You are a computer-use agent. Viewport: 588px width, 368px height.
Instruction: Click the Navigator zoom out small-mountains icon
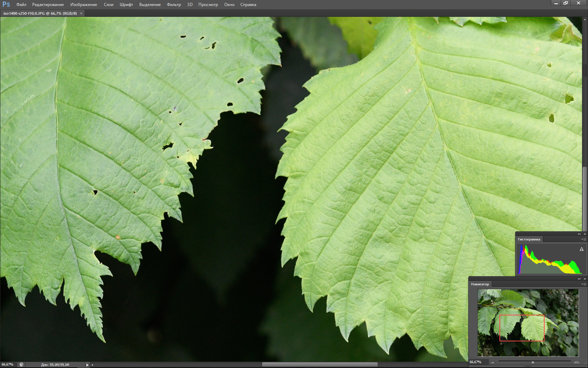point(493,362)
